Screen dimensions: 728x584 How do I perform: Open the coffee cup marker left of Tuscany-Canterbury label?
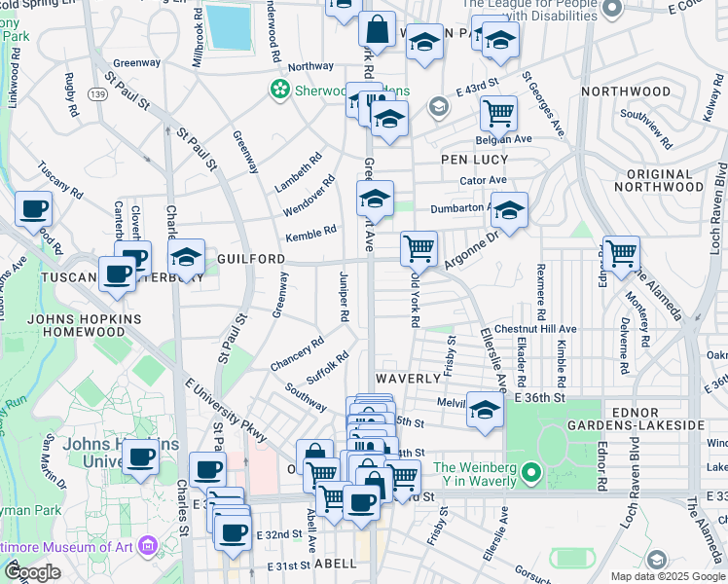pos(118,274)
